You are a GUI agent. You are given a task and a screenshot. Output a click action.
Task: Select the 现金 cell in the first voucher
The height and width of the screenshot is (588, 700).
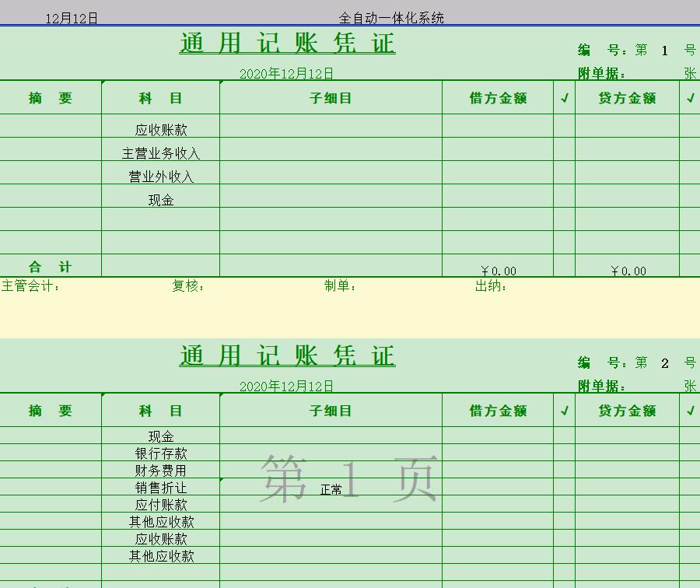click(159, 199)
